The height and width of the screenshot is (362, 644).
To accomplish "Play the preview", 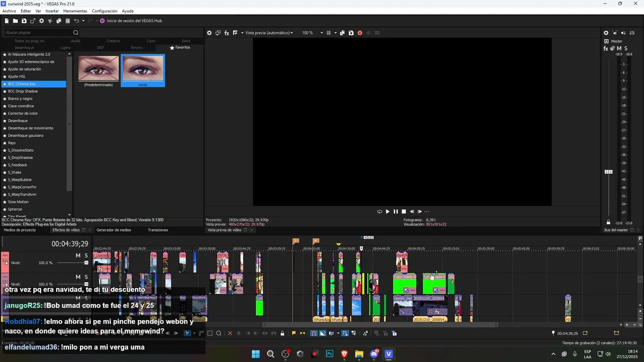I will pos(387,212).
